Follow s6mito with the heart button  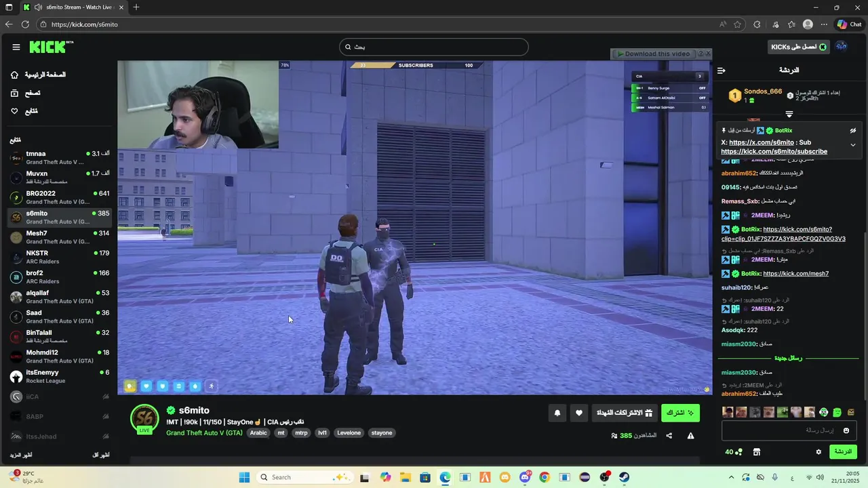coord(578,413)
